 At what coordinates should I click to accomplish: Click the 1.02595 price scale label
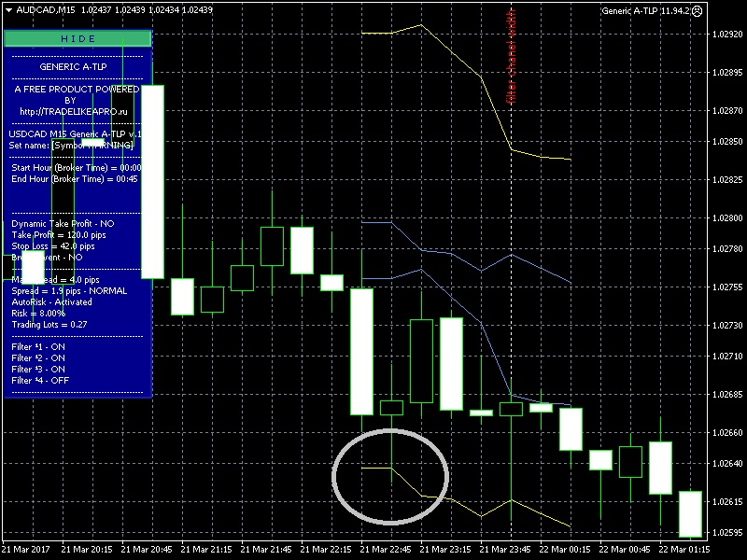[727, 532]
